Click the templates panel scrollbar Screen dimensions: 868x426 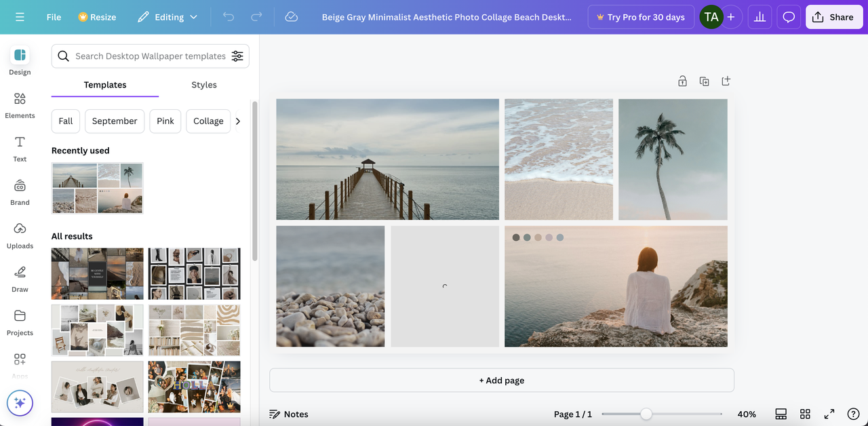tap(255, 181)
